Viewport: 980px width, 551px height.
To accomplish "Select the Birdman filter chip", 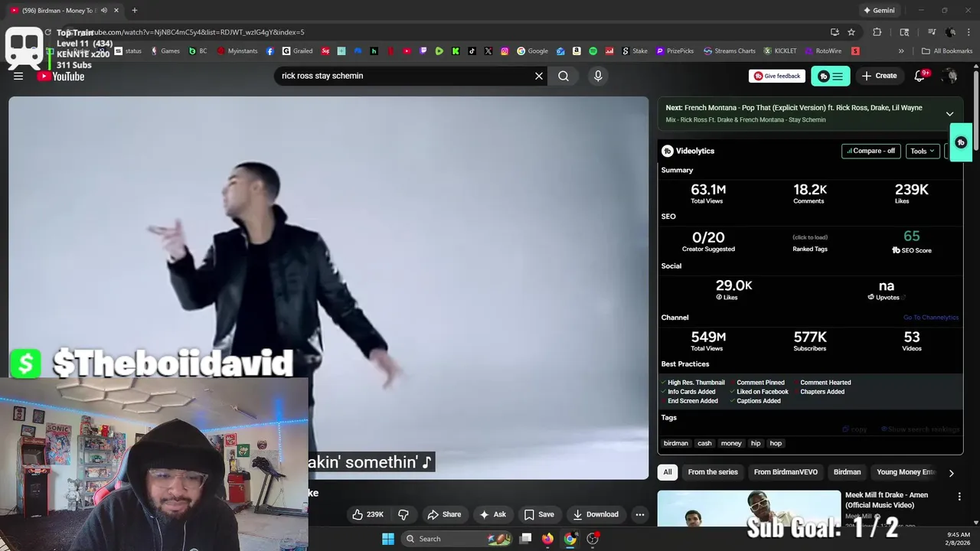I will [x=848, y=472].
